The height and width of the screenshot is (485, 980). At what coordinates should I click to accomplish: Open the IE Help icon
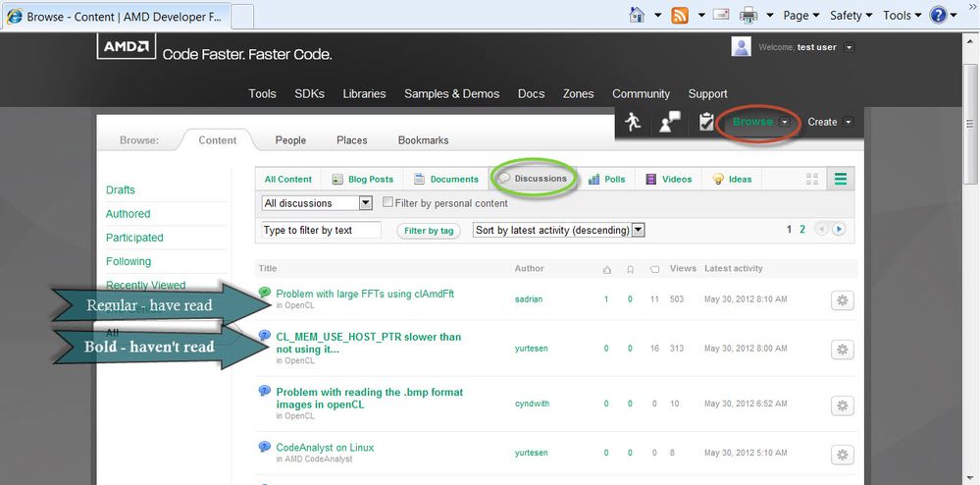coord(939,15)
